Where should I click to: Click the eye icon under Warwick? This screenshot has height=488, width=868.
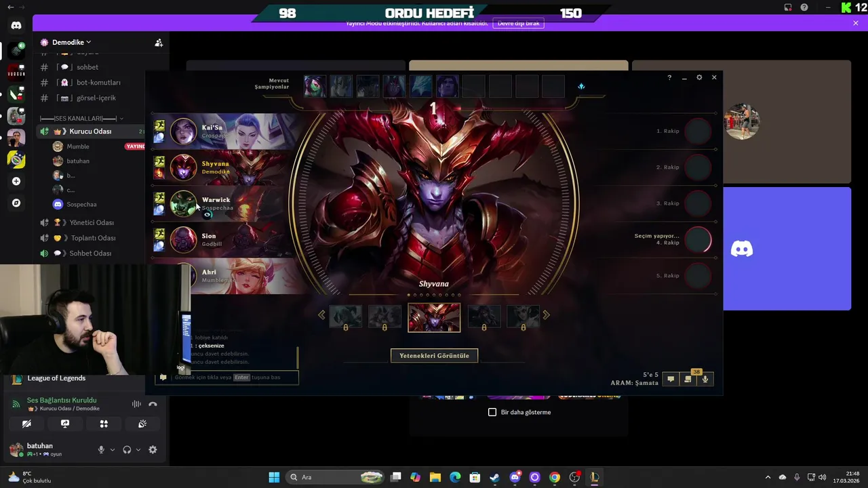208,215
